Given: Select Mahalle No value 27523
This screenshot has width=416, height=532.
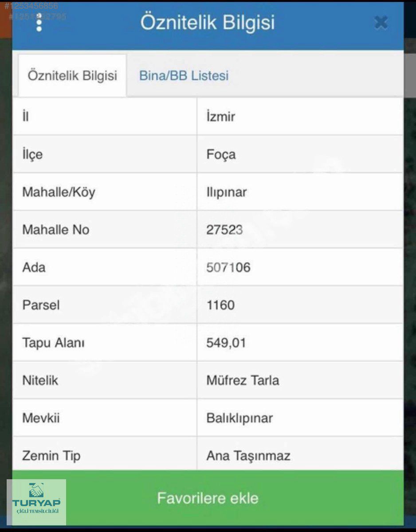Looking at the screenshot, I should point(224,230).
